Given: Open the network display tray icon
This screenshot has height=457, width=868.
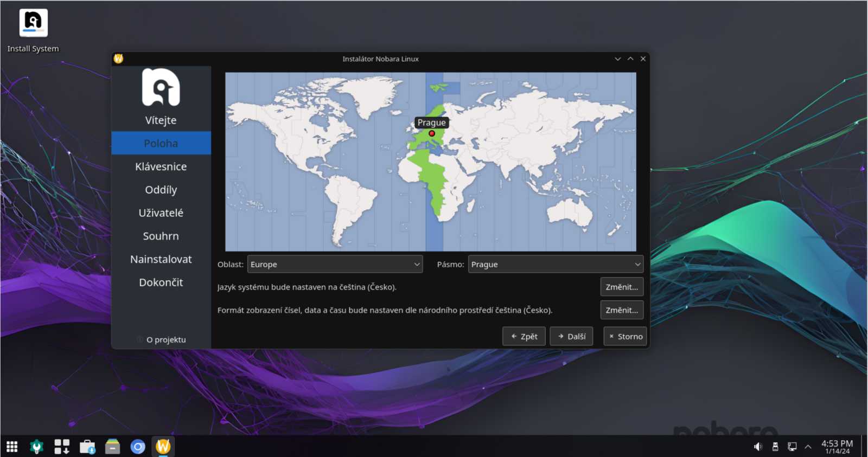Looking at the screenshot, I should tap(792, 447).
